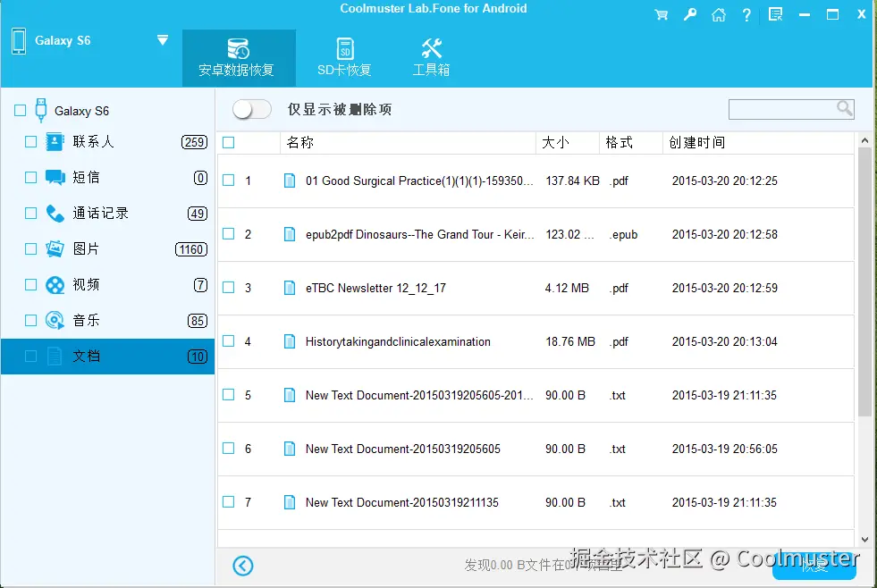Click file icon of New Text Document-20150319211135
The width and height of the screenshot is (877, 588).
[x=290, y=502]
